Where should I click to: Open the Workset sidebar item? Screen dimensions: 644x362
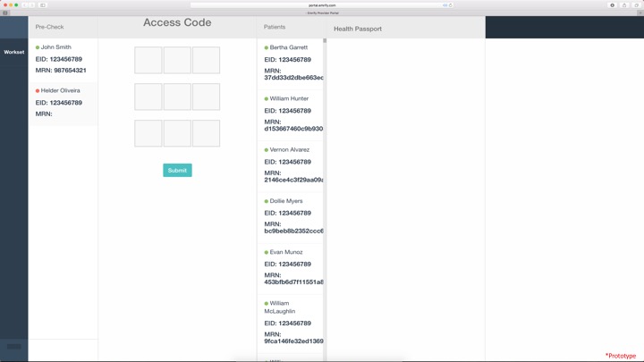14,52
